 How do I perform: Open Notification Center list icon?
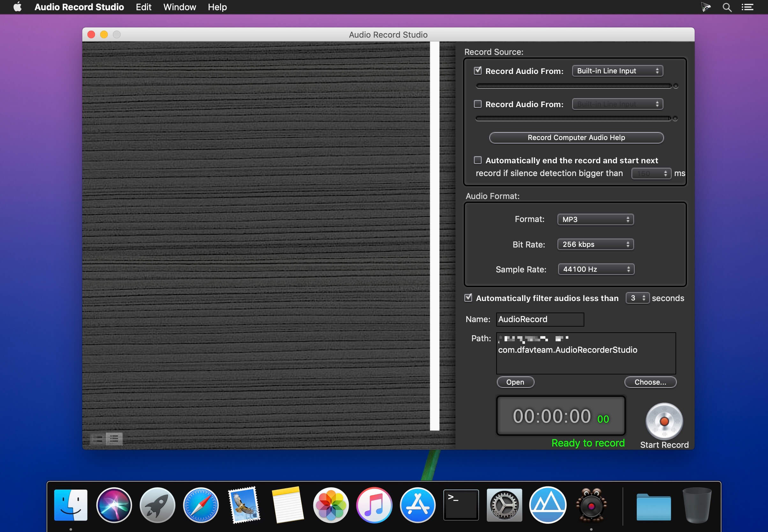(747, 7)
